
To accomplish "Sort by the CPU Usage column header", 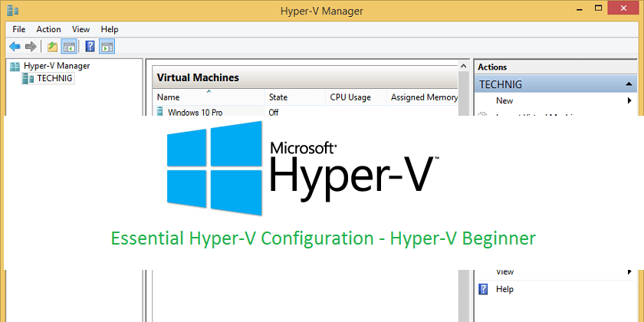I will pos(356,97).
